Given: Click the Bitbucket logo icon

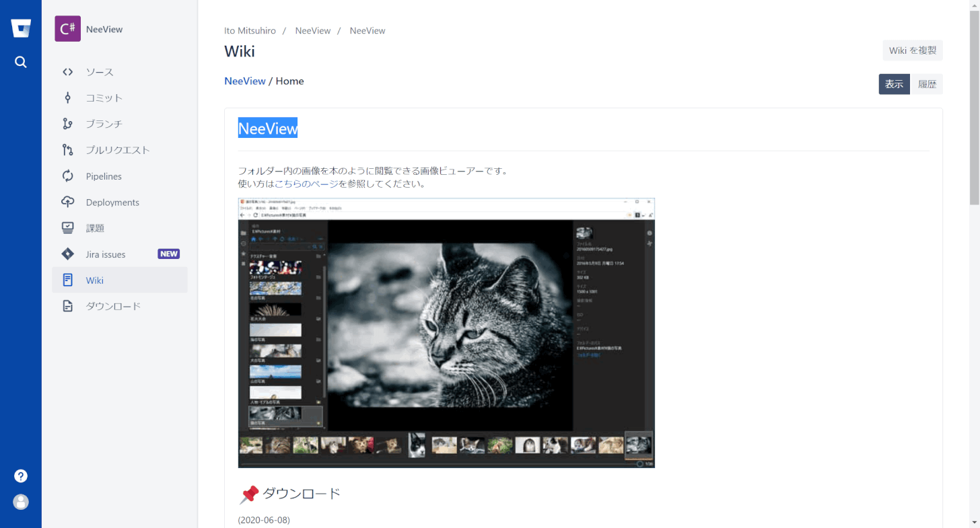Looking at the screenshot, I should click(x=21, y=28).
